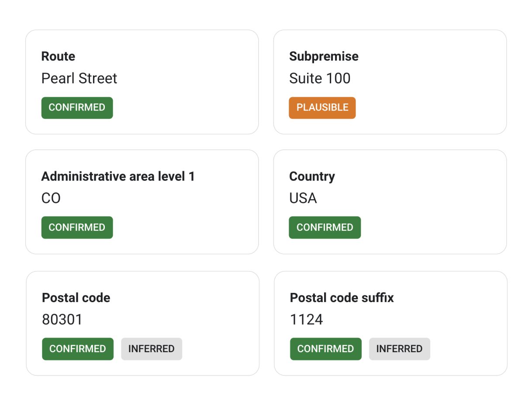Select the 80301 postal code value

click(62, 320)
